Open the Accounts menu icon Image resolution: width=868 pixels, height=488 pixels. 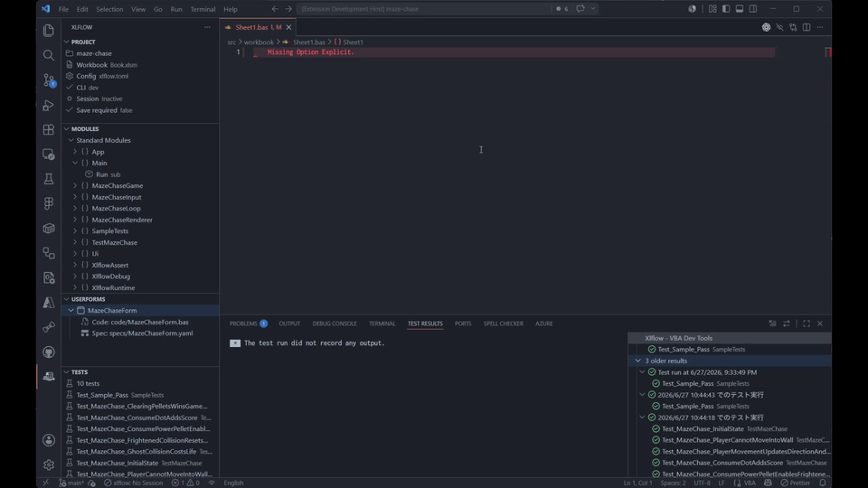coord(49,440)
